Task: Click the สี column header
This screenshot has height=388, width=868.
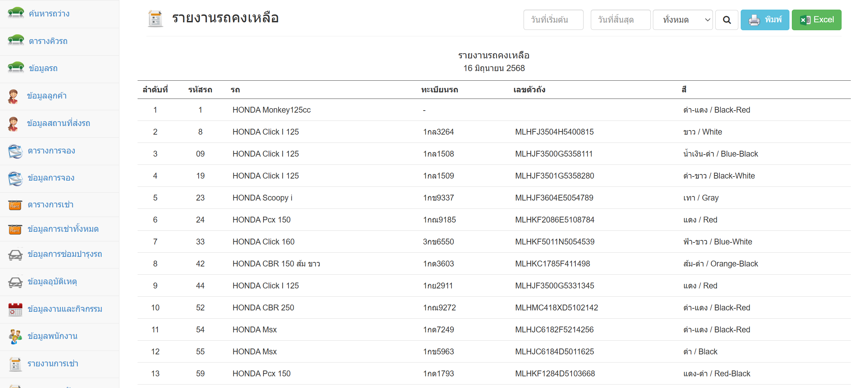Action: [x=684, y=90]
